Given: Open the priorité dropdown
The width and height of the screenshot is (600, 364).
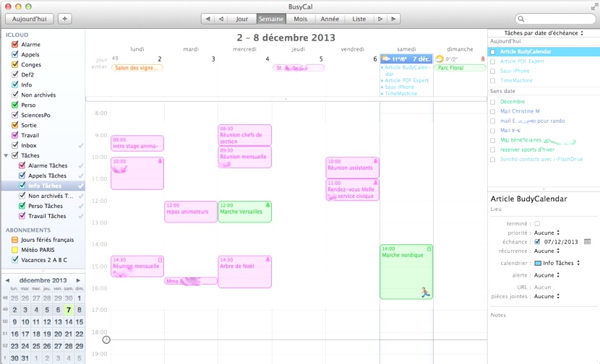Looking at the screenshot, I should coord(549,233).
